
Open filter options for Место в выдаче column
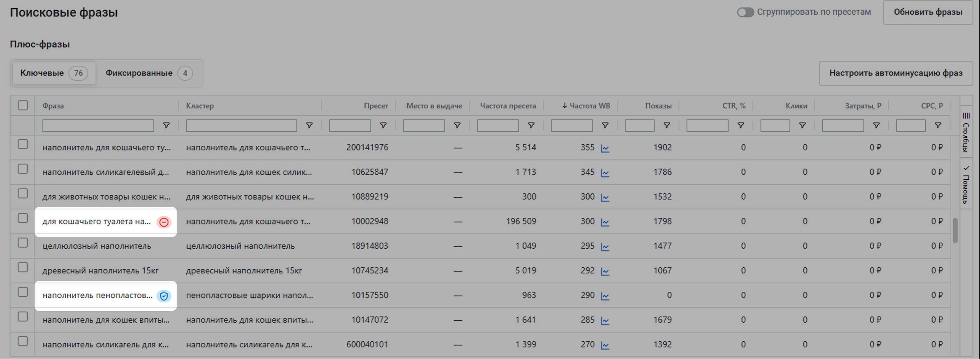click(457, 125)
